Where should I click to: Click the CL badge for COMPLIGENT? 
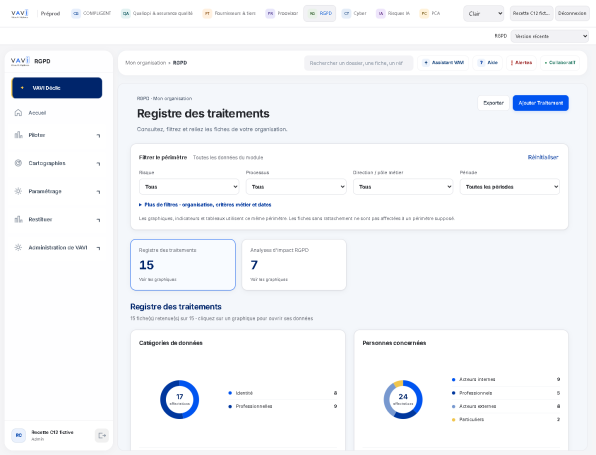(x=76, y=13)
